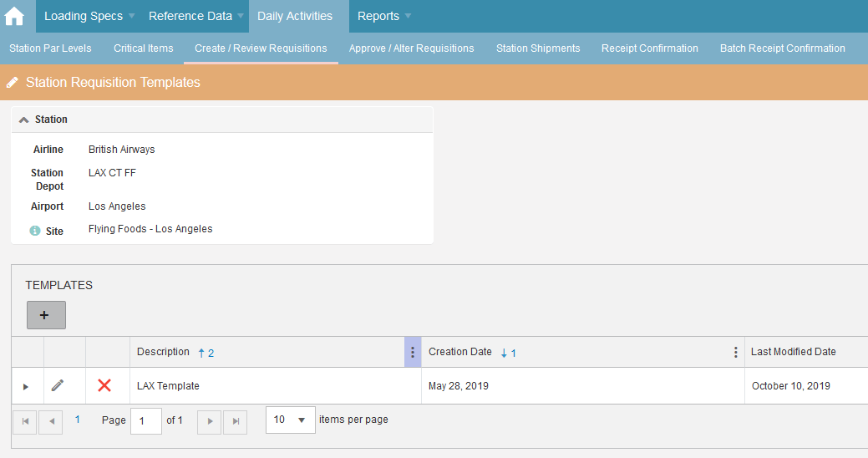This screenshot has height=458, width=868.
Task: Open Approve / Alter Requisitions tab
Action: pyautogui.click(x=411, y=48)
